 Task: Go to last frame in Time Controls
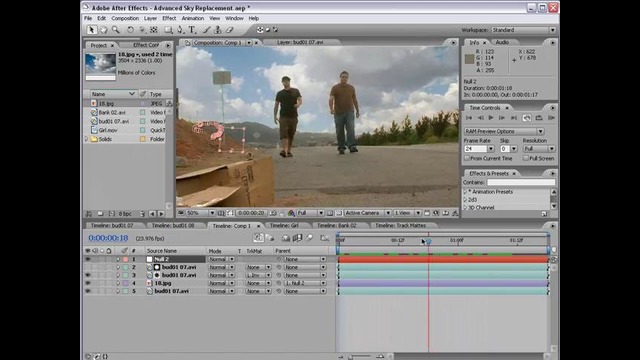(514, 118)
